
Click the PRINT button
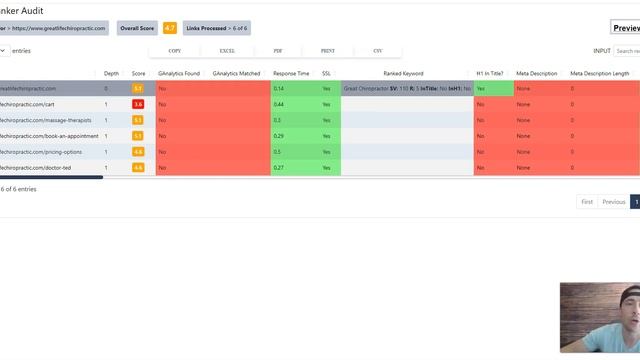328,51
